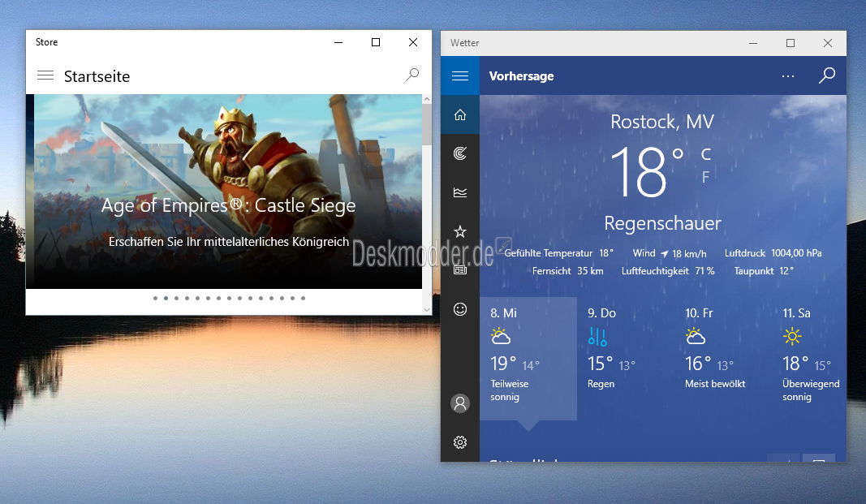Select forecast day 11. Sa
This screenshot has height=504, width=866.
pyautogui.click(x=811, y=358)
